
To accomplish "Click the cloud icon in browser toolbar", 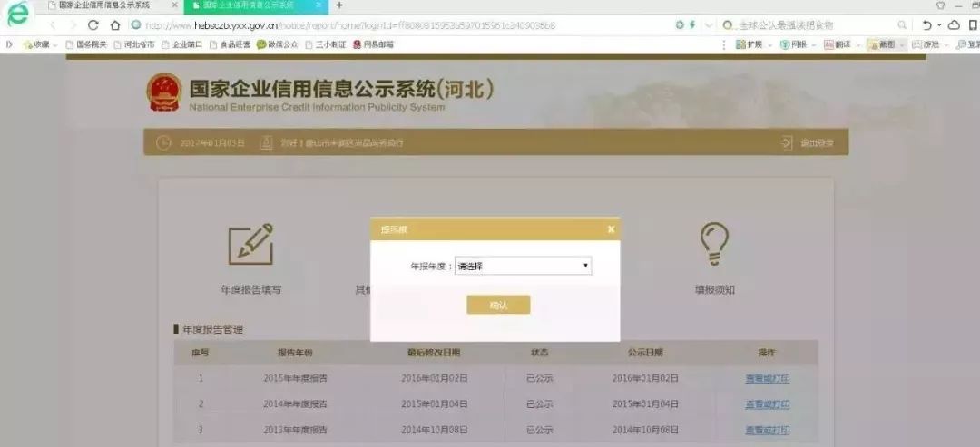I will (954, 25).
